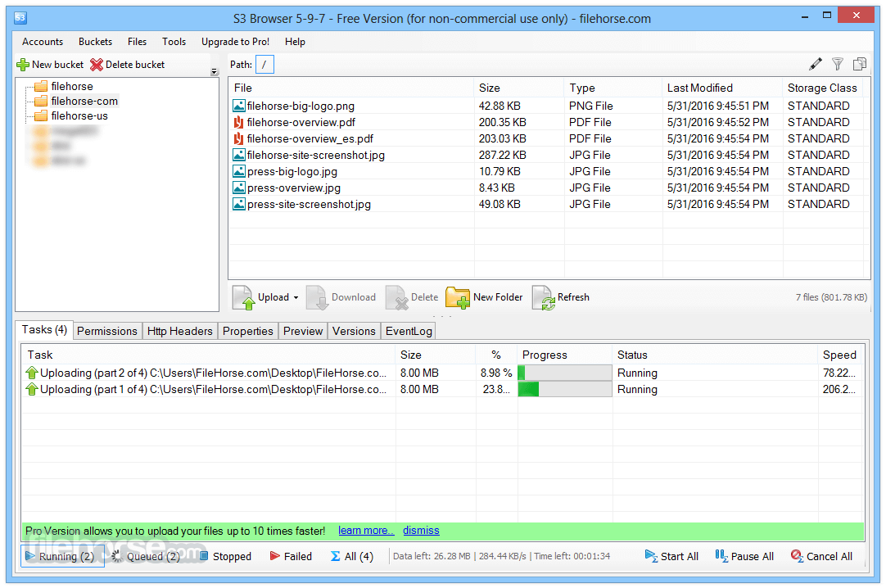Show Stopped tasks filter

coord(225,556)
